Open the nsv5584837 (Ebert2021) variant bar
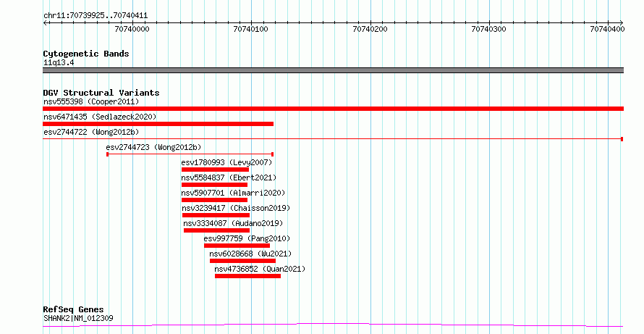Screen dimensions: 644x334 coord(214,185)
